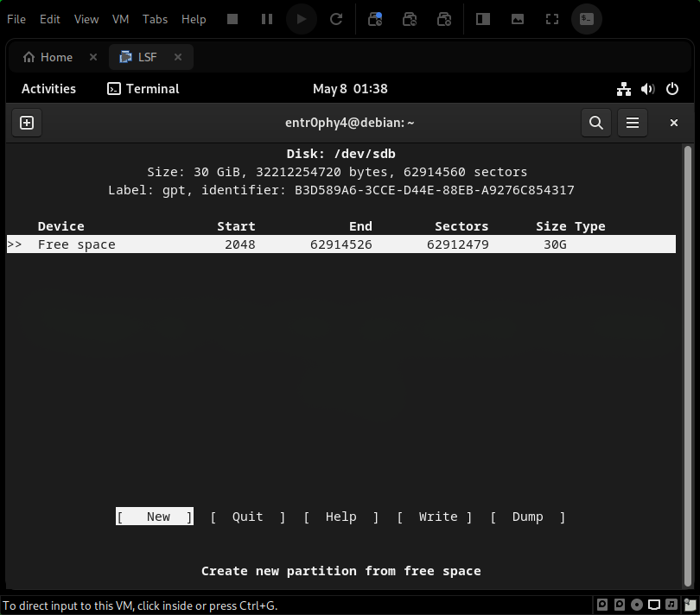Open a new terminal tab with the plus icon
Viewport: 700px width, 615px height.
26,123
